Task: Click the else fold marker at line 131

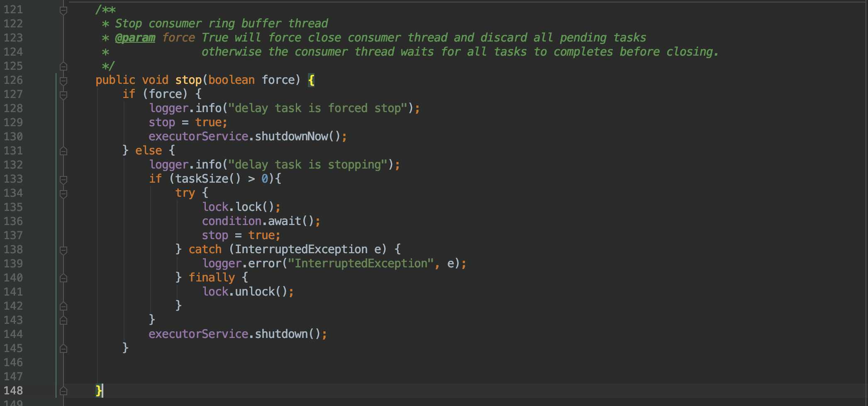Action: pos(63,151)
